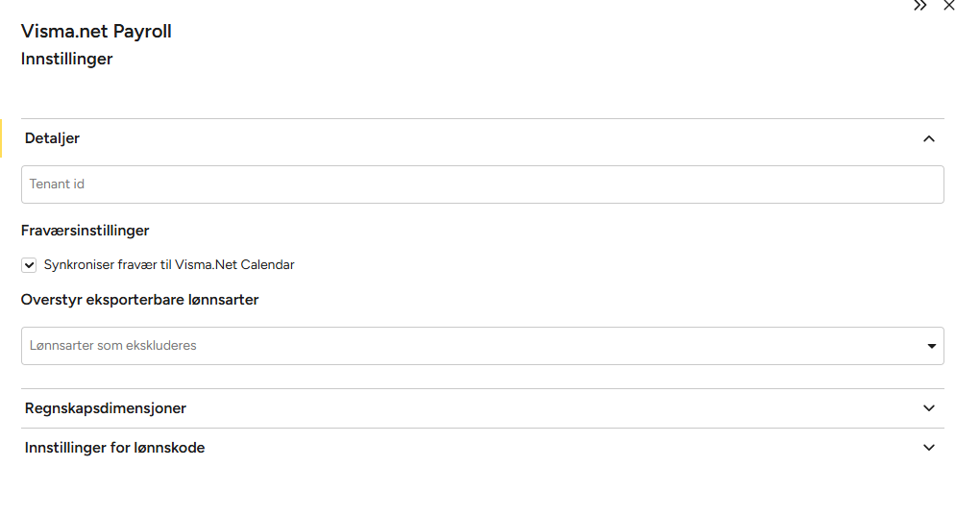Image resolution: width=980 pixels, height=516 pixels.
Task: Click the Tenant id placeholder text
Action: (x=57, y=184)
